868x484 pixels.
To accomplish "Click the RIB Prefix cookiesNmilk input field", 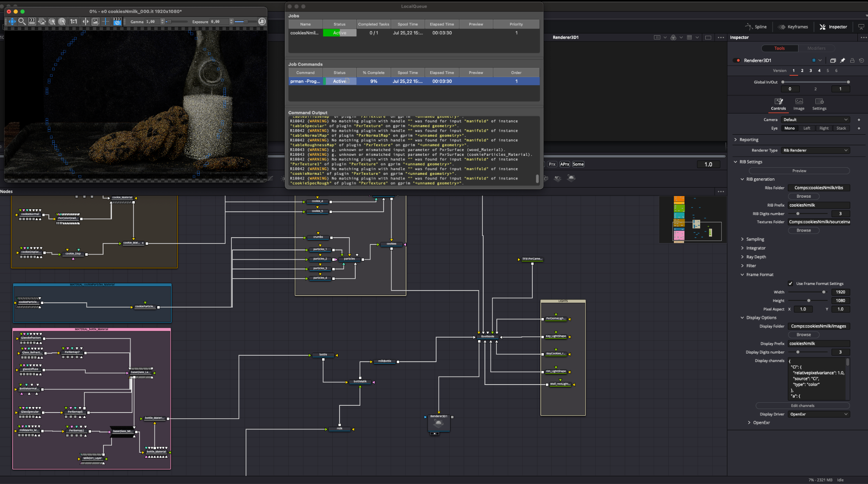I will click(x=819, y=205).
